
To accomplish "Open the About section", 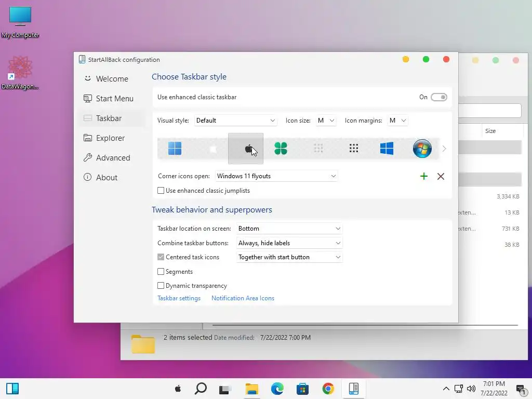I will [112, 178].
